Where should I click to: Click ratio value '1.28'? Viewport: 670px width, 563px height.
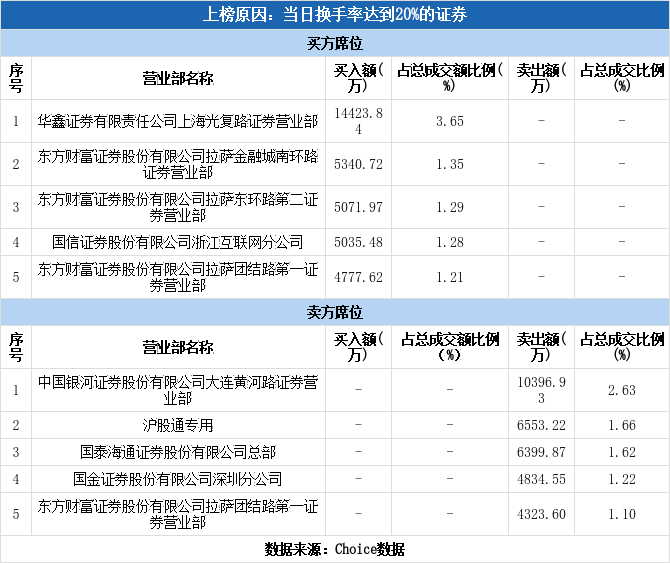coord(450,242)
